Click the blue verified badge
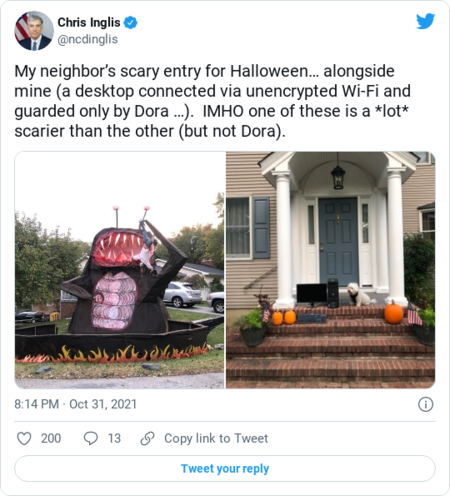The height and width of the screenshot is (496, 450). [x=131, y=23]
